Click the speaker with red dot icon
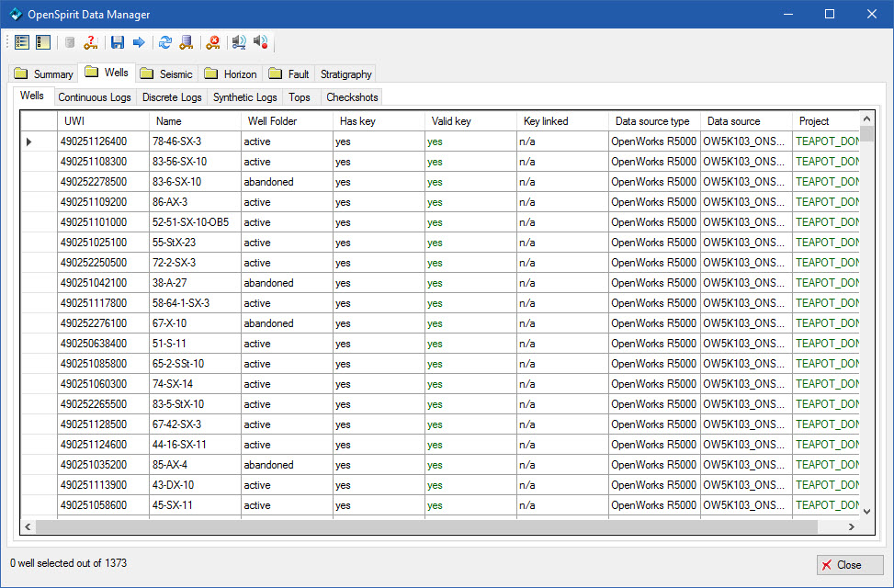The height and width of the screenshot is (588, 894). pyautogui.click(x=261, y=42)
